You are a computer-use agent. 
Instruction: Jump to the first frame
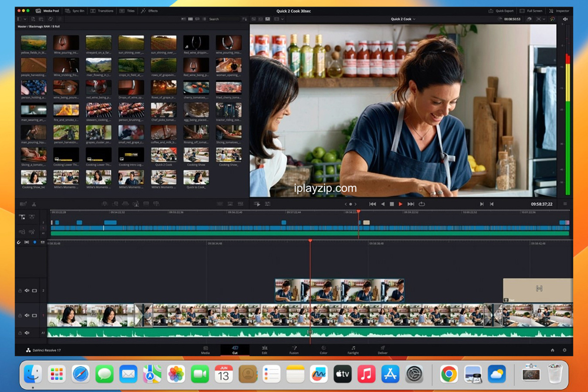pos(372,204)
